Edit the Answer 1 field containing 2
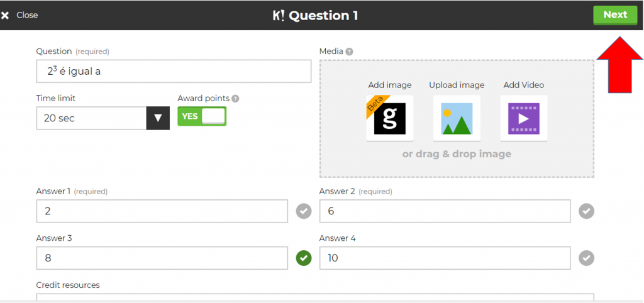644x303 pixels. pos(162,211)
